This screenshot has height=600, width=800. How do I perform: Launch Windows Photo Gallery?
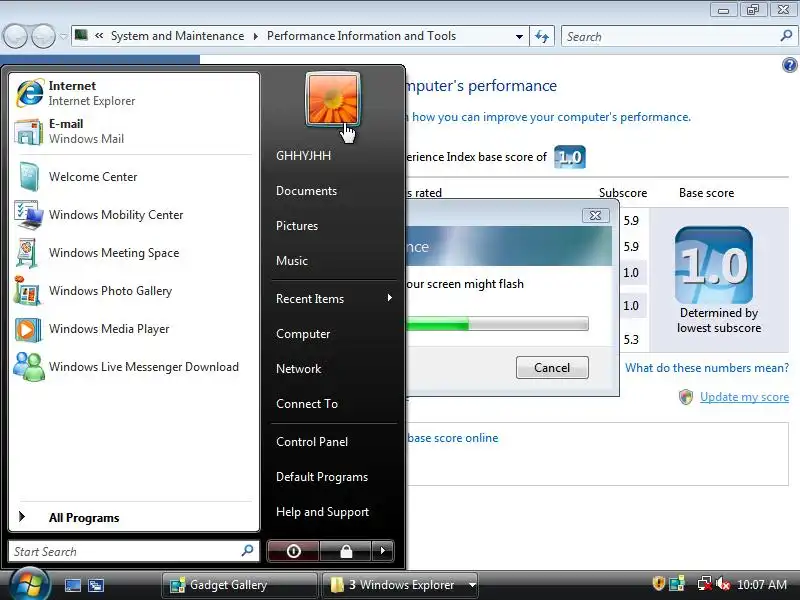pos(134,291)
